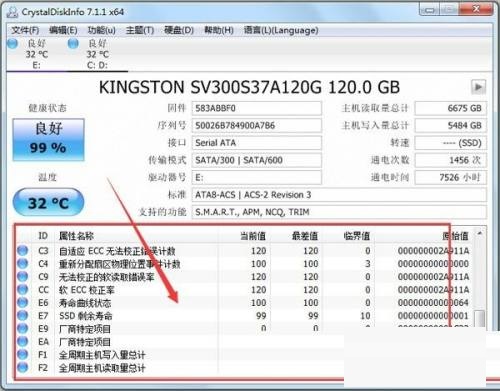The height and width of the screenshot is (391, 500).
Task: Click the raw value 0000000000000001 on row E7
Action: (x=433, y=316)
